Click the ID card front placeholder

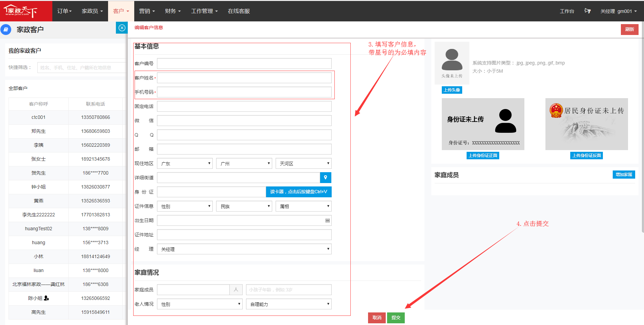(x=483, y=124)
